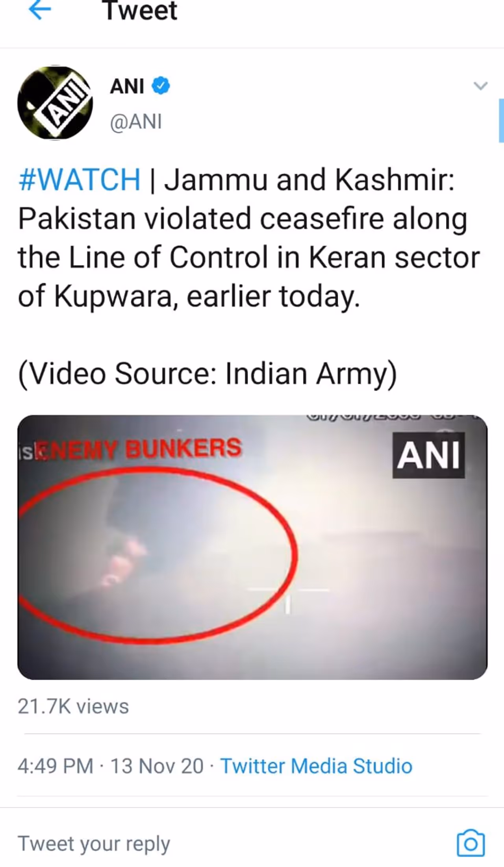Tap the Tweet header title
Screen dimensions: 504x867
click(140, 11)
